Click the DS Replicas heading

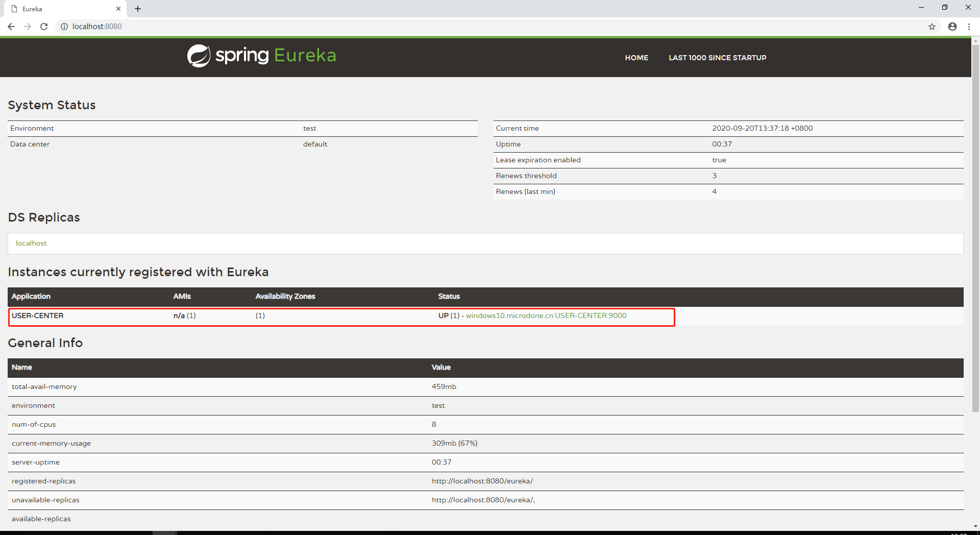(44, 217)
